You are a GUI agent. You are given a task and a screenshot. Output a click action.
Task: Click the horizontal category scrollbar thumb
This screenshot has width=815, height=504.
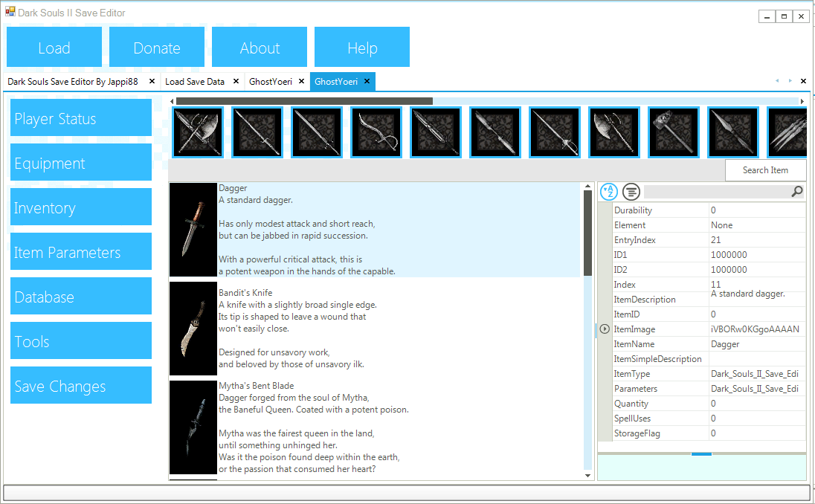[304, 101]
